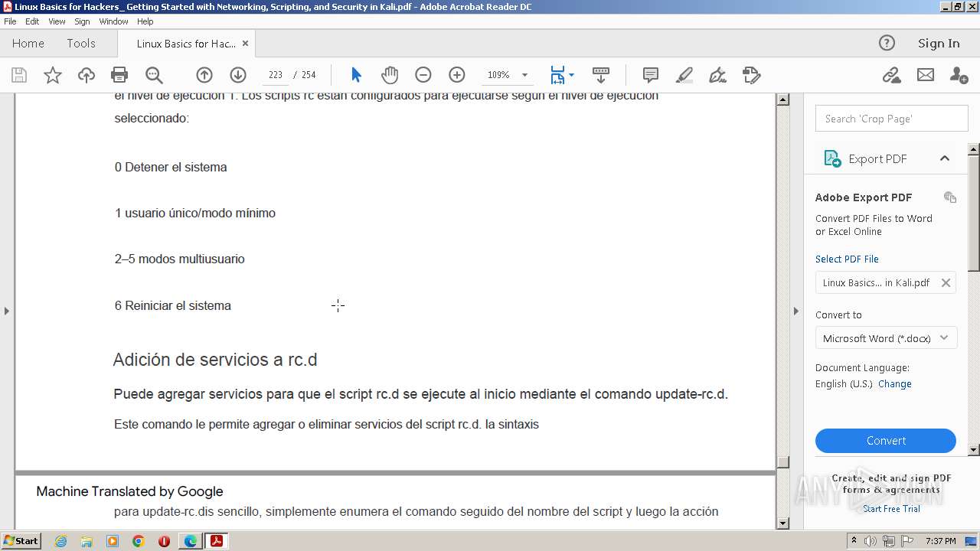Viewport: 980px width, 551px height.
Task: Open the File menu
Action: [10, 21]
